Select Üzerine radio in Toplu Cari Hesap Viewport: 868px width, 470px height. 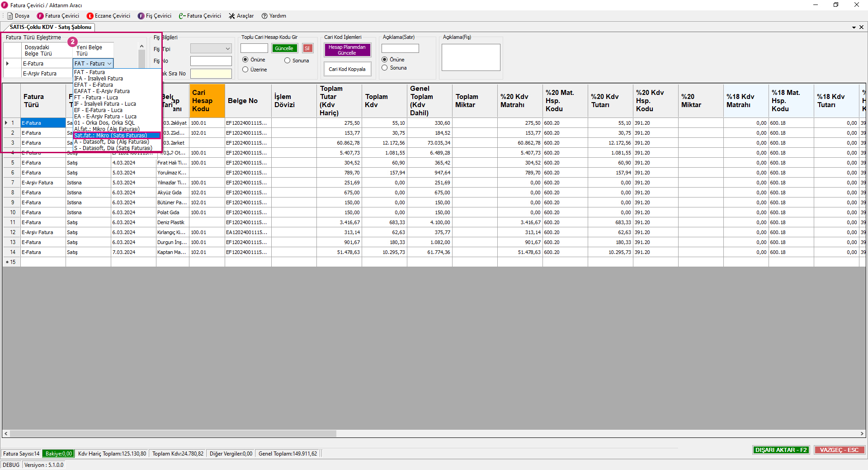point(245,70)
